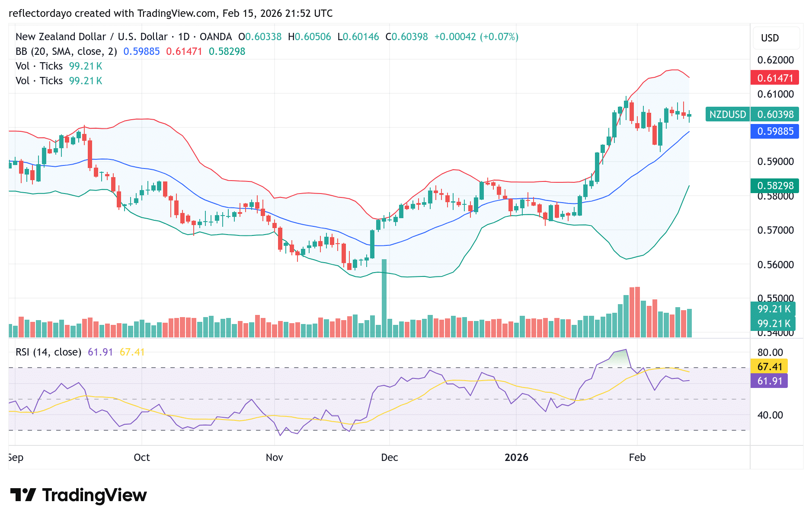The width and height of the screenshot is (812, 521).
Task: Click the 2026 label on the time axis
Action: point(516,457)
